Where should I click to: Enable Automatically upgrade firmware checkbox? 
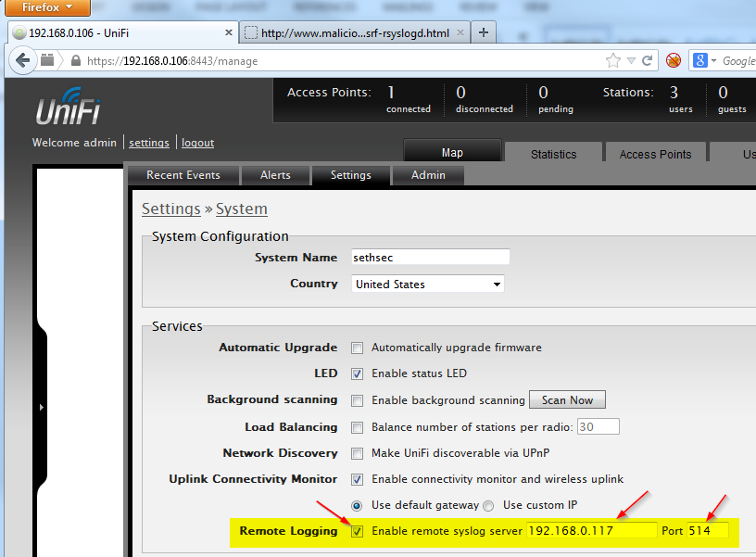357,348
